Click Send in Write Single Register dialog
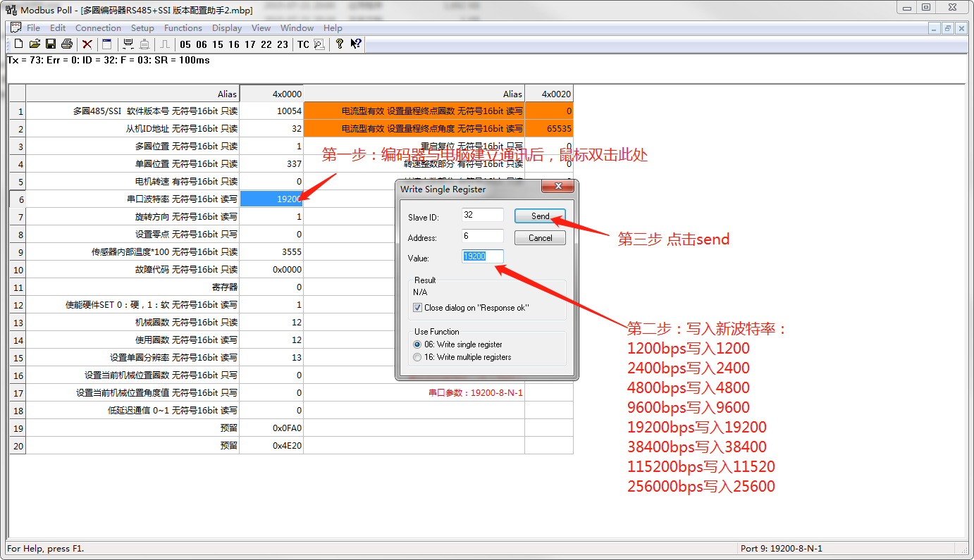This screenshot has width=974, height=560. point(540,216)
